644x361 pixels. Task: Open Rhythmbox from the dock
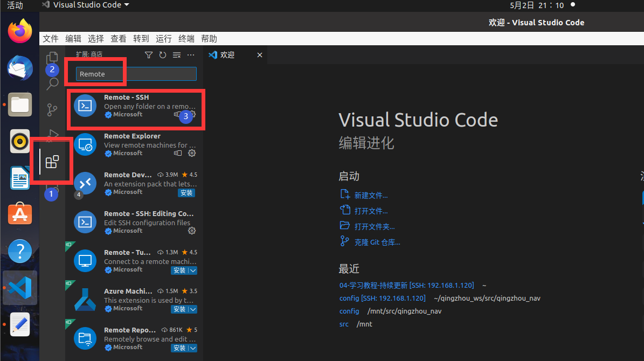(x=20, y=141)
